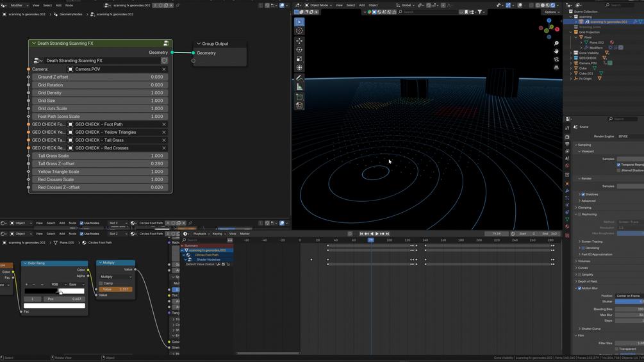This screenshot has height=362, width=644.
Task: Activate the Move tool
Action: (x=299, y=40)
